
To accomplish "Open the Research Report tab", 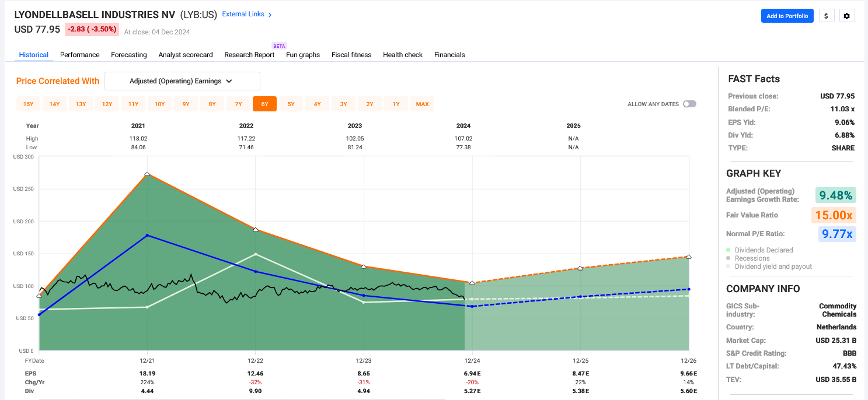I will pos(249,54).
